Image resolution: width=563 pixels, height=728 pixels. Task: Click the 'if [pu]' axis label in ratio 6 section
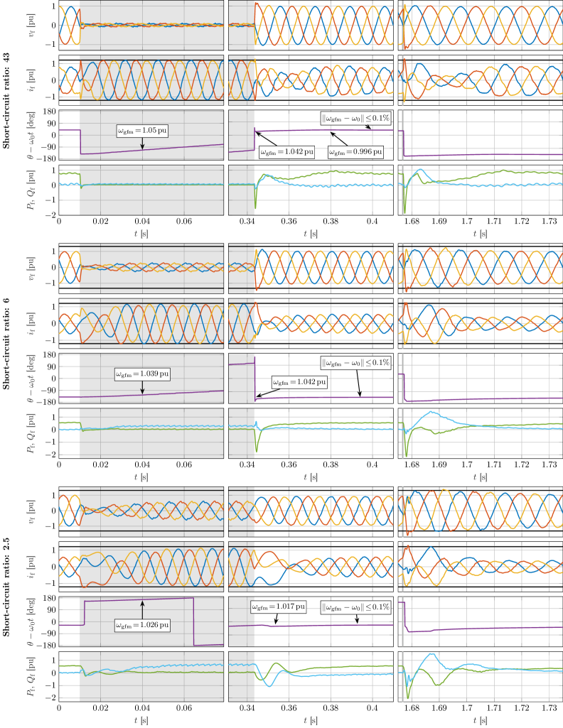31,323
